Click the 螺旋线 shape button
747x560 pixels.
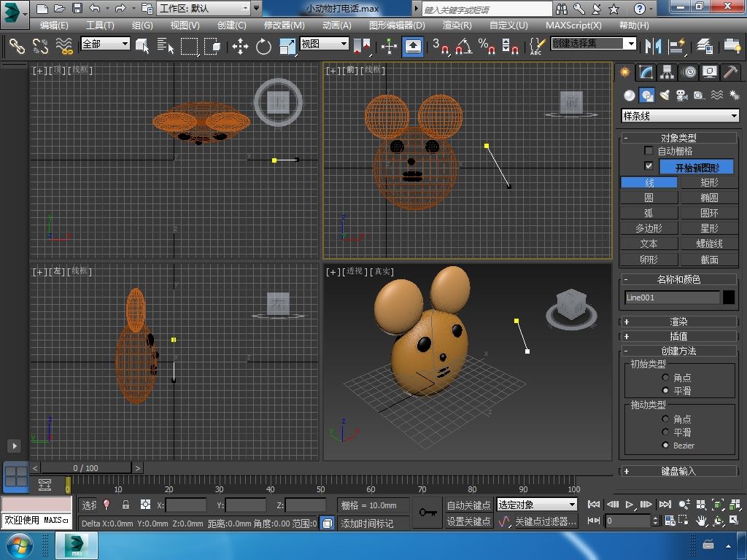pyautogui.click(x=709, y=244)
